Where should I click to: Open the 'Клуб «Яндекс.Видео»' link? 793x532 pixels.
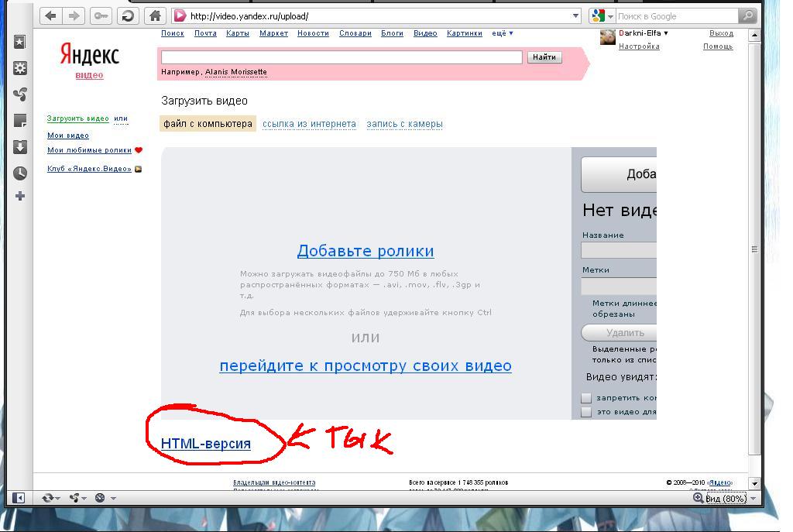[89, 169]
